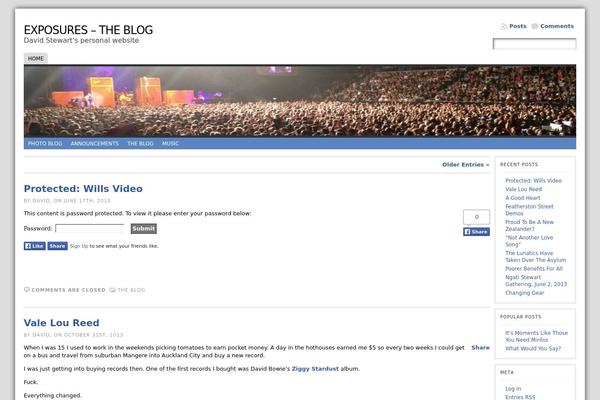This screenshot has width=600, height=400.
Task: Open The Blog category link under the post
Action: pyautogui.click(x=131, y=290)
